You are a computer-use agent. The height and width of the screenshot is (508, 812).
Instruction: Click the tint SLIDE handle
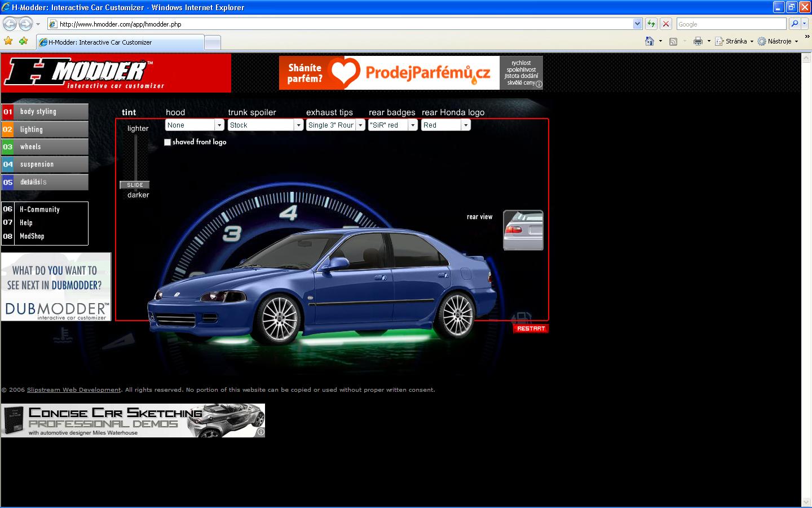(x=135, y=185)
